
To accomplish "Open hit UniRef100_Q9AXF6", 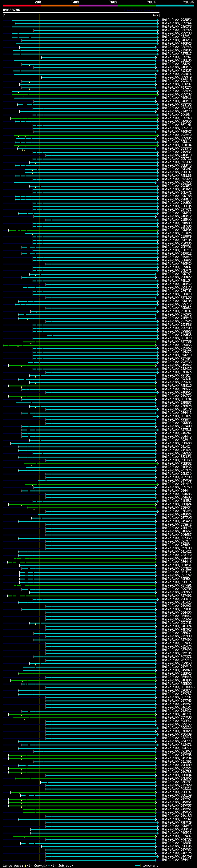I will [177, 26].
